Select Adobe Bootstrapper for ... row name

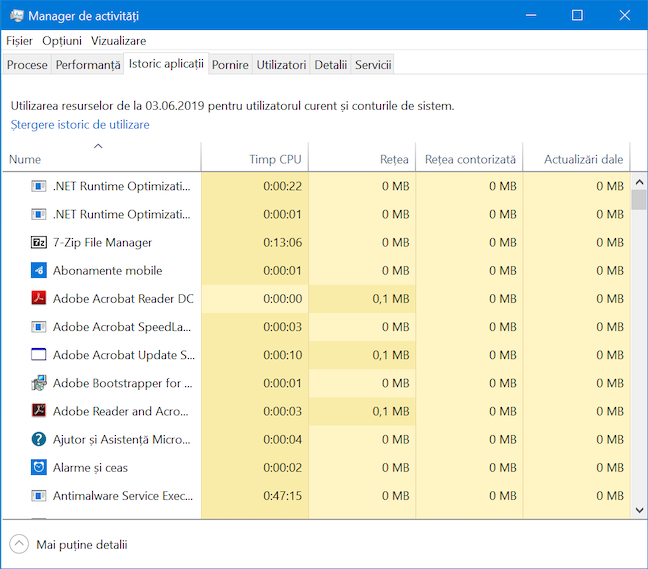click(x=122, y=383)
